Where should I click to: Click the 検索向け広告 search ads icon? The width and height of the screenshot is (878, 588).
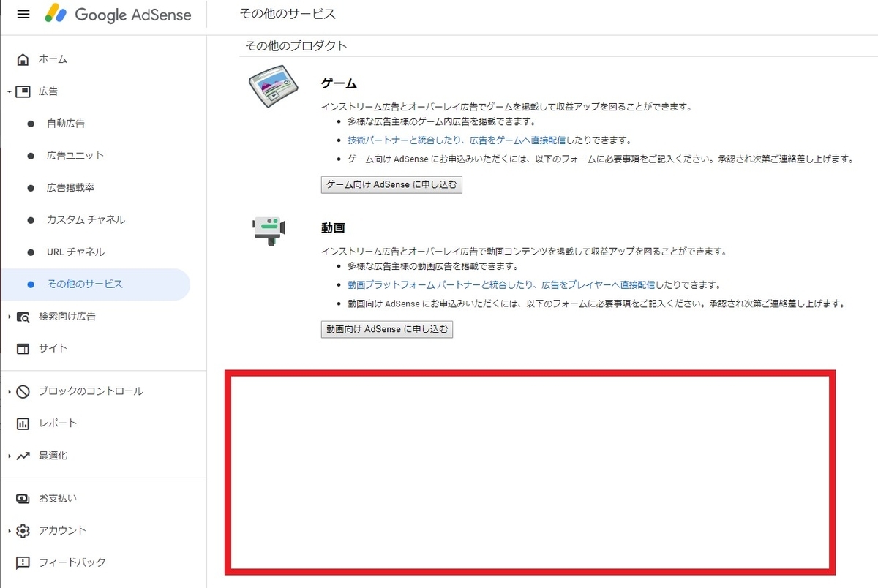coord(23,317)
